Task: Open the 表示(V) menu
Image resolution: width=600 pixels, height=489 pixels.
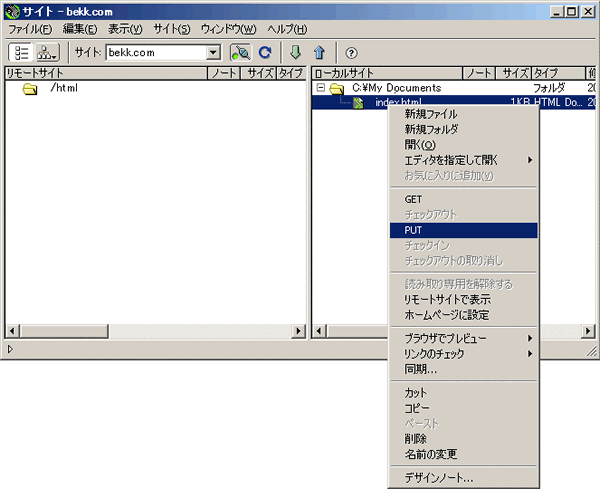Action: click(x=125, y=29)
